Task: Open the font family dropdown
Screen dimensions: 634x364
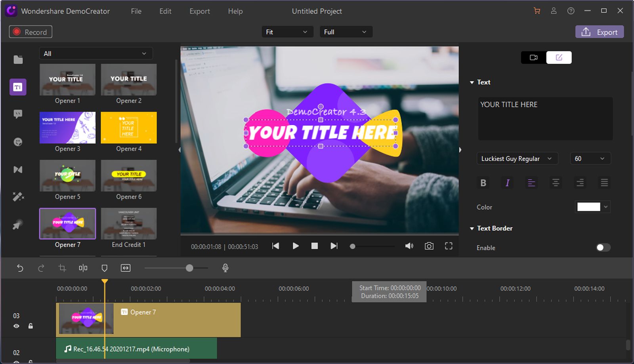Action: click(517, 158)
